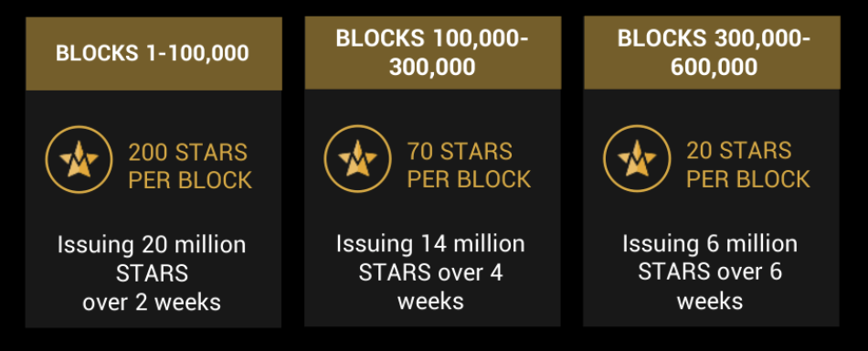Tap the circled star icon beside 20 STARS

tap(637, 158)
